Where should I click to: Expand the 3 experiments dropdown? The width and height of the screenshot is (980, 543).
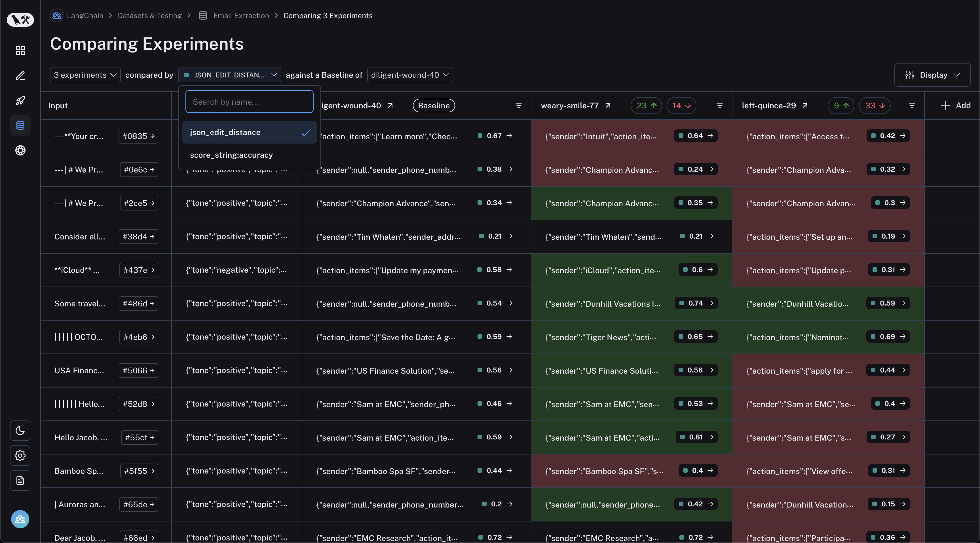point(85,75)
